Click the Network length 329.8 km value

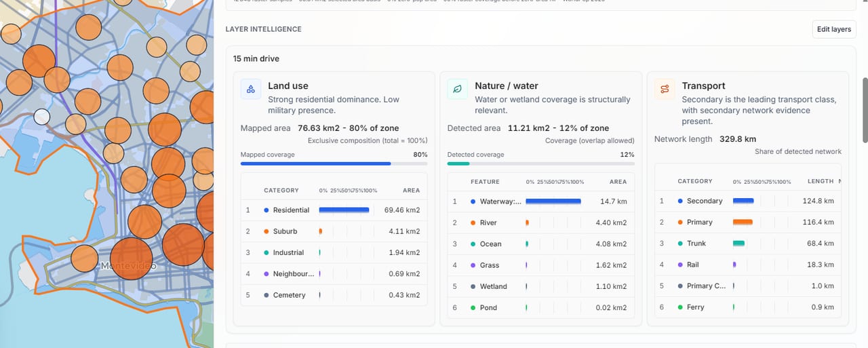[738, 139]
